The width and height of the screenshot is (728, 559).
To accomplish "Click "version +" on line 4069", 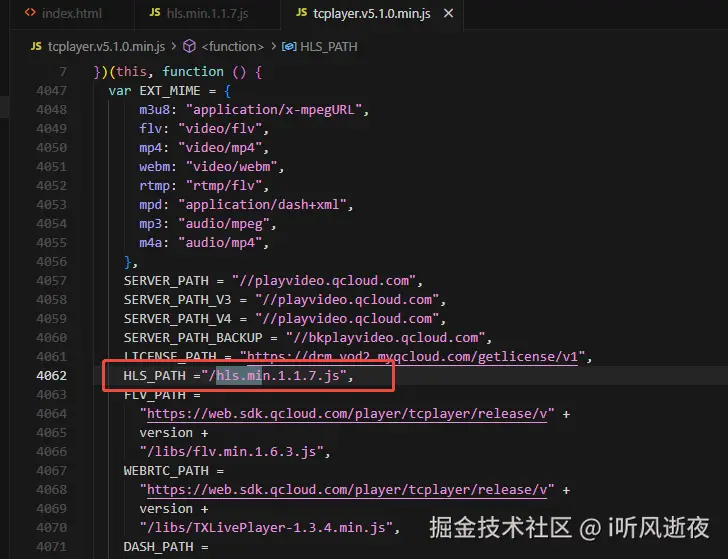I will pyautogui.click(x=174, y=509).
